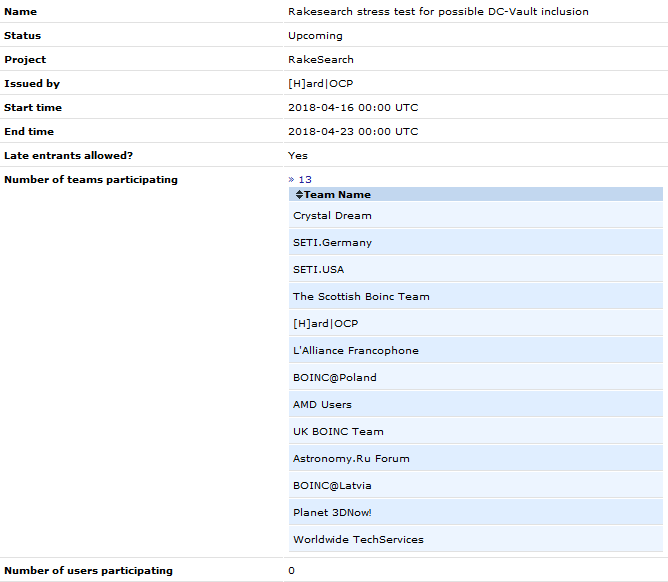Open L'Alliance Francophone team entry

point(355,351)
